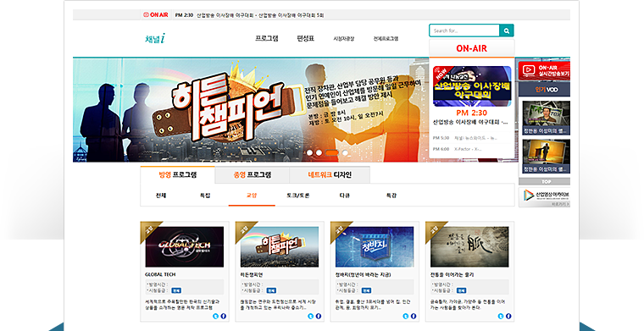Select the 특집 category filter
This screenshot has height=331, width=644.
point(205,196)
